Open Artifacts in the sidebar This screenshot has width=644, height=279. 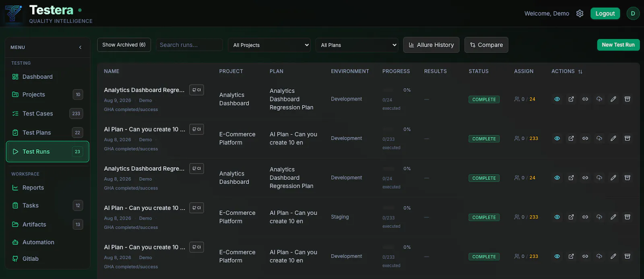(47, 224)
